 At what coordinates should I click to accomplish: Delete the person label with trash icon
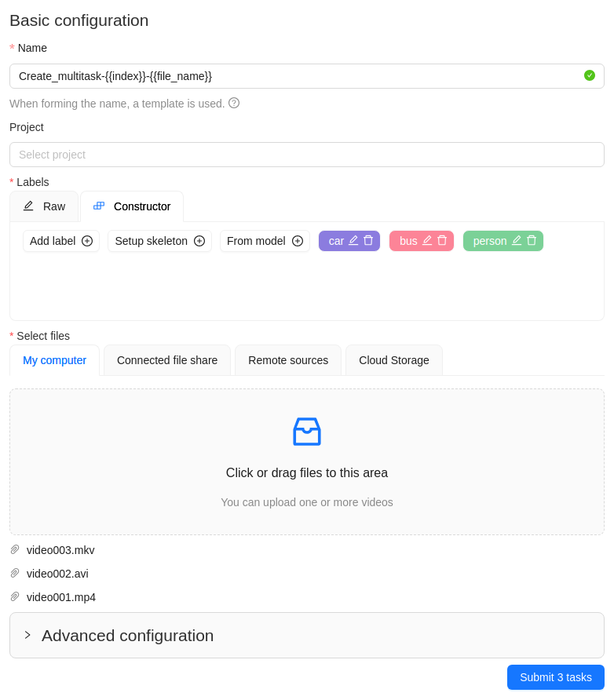tap(532, 240)
